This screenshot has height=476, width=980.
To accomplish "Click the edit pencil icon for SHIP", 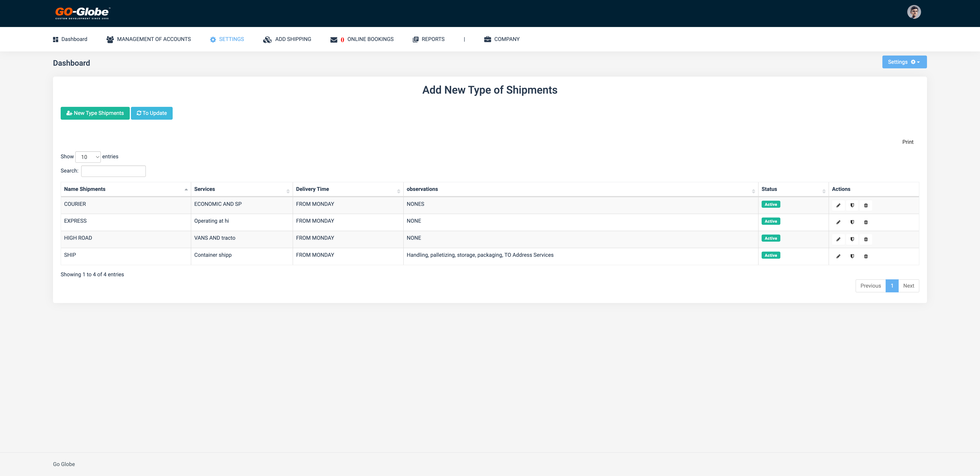I will tap(838, 256).
